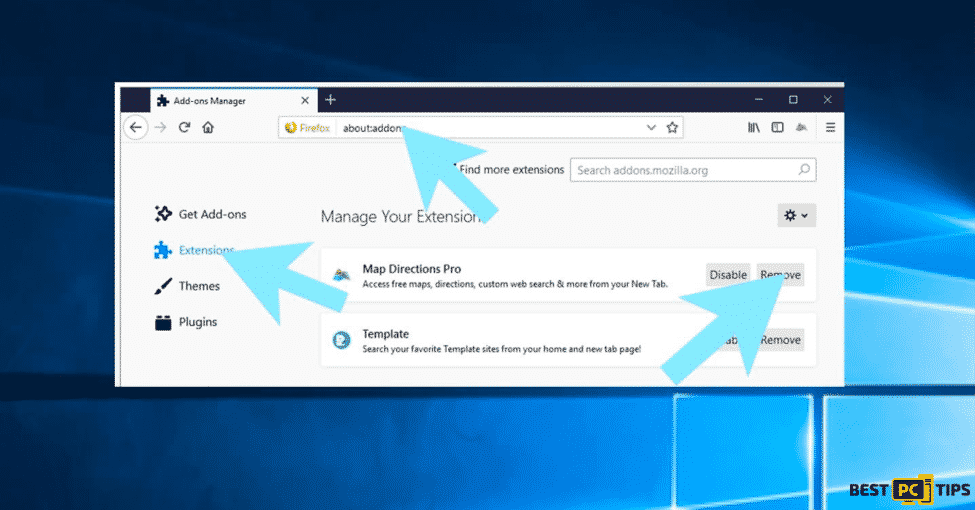Screen dimensions: 975x510
Task: Open the Firefox home page icon
Action: [208, 128]
